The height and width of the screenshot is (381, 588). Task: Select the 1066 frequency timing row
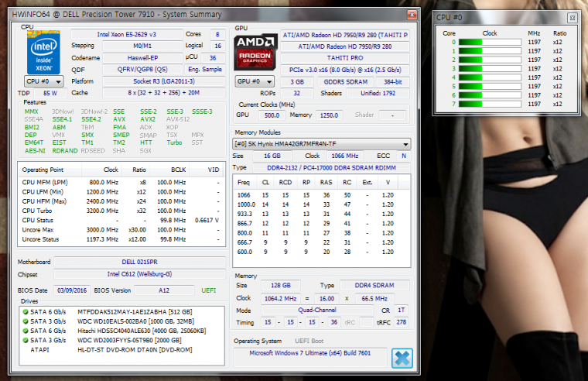(322, 195)
